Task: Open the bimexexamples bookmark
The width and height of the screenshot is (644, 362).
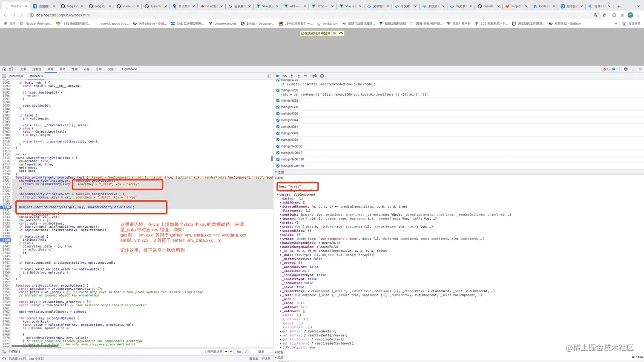Action: click(222, 24)
